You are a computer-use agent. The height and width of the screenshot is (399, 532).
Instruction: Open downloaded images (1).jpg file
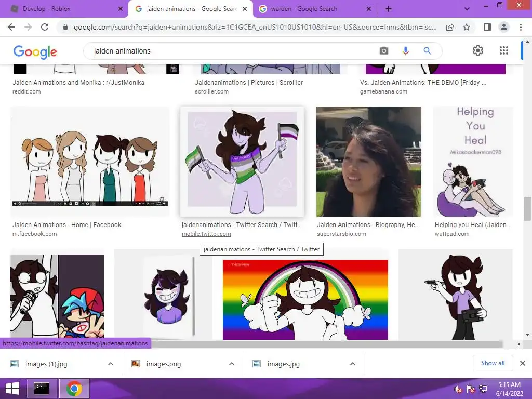(x=46, y=364)
